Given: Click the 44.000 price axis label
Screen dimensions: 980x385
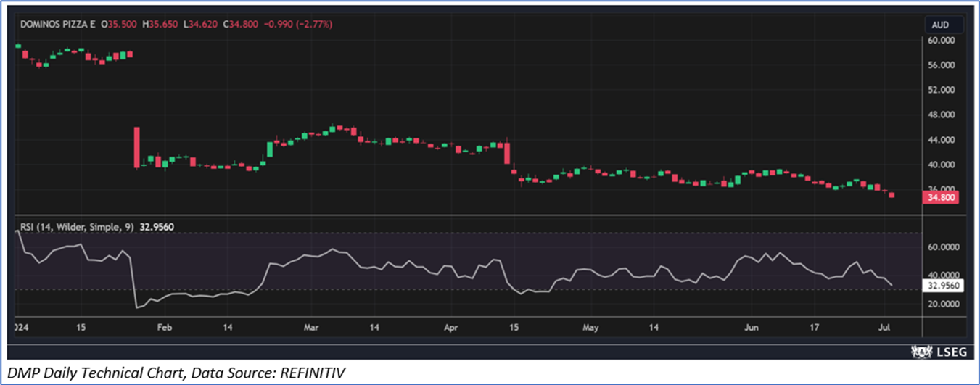Looking at the screenshot, I should pyautogui.click(x=941, y=140).
